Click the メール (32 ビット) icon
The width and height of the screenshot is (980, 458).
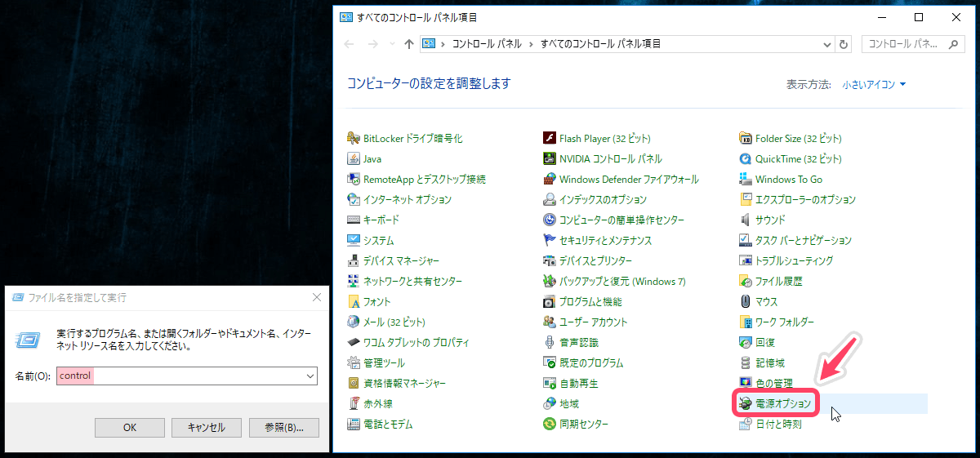(354, 322)
